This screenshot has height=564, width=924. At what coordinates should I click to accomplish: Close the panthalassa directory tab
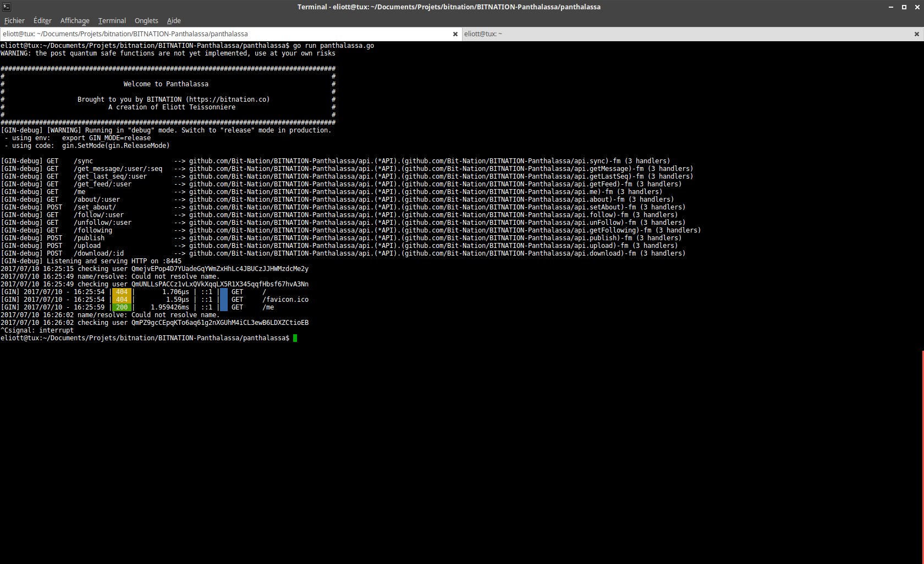pyautogui.click(x=455, y=34)
